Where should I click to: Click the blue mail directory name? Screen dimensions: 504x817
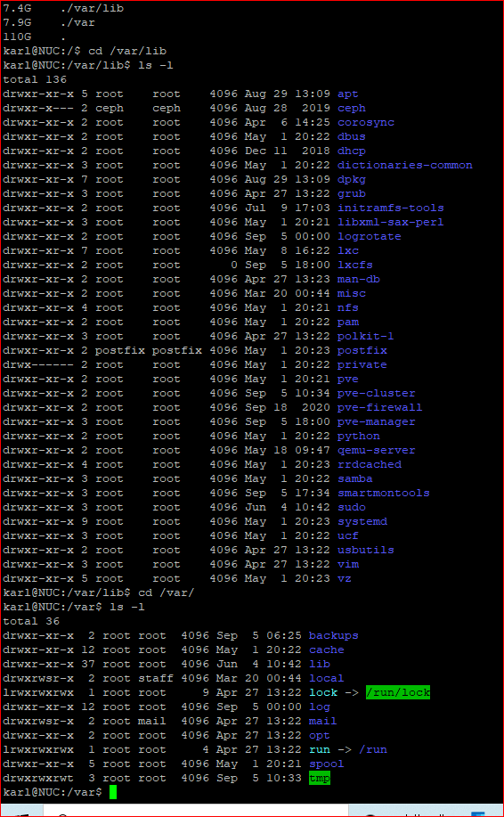click(x=323, y=721)
